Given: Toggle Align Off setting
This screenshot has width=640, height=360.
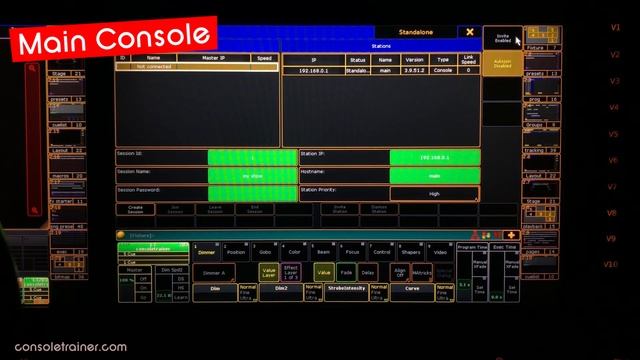Looking at the screenshot, I should click(x=400, y=273).
